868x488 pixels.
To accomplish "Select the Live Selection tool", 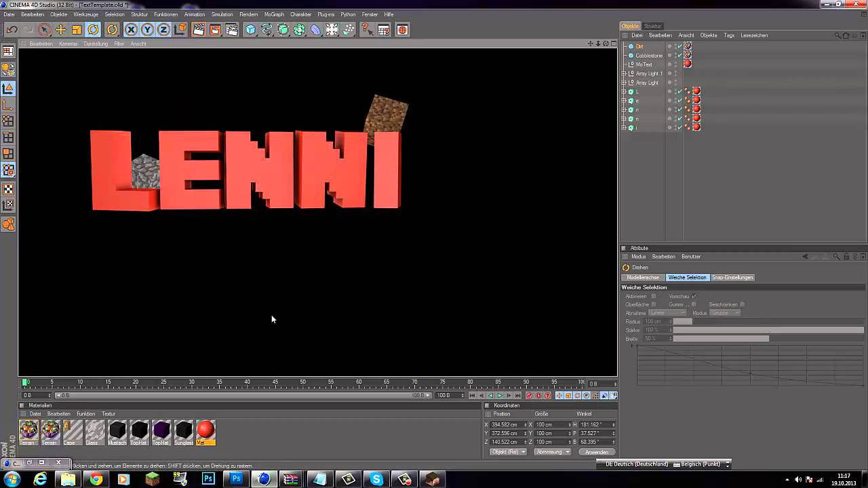I will pyautogui.click(x=44, y=30).
